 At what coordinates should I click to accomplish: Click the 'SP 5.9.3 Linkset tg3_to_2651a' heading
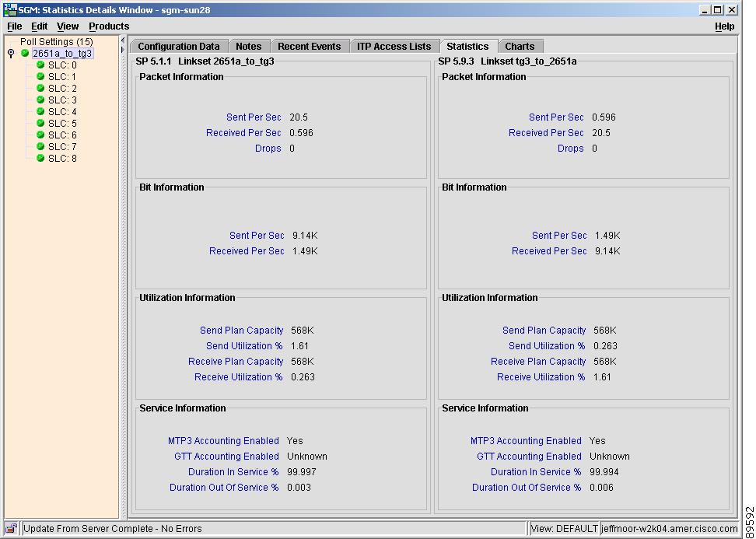pyautogui.click(x=507, y=61)
